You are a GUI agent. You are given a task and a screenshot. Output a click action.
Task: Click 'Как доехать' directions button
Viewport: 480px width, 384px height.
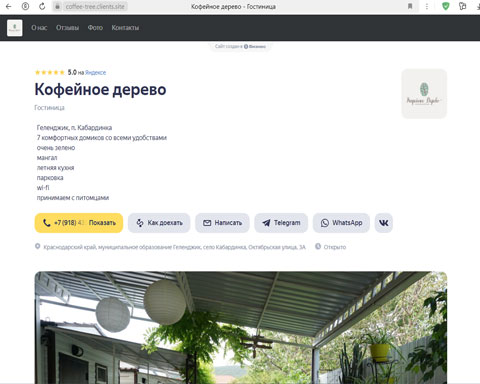click(159, 223)
